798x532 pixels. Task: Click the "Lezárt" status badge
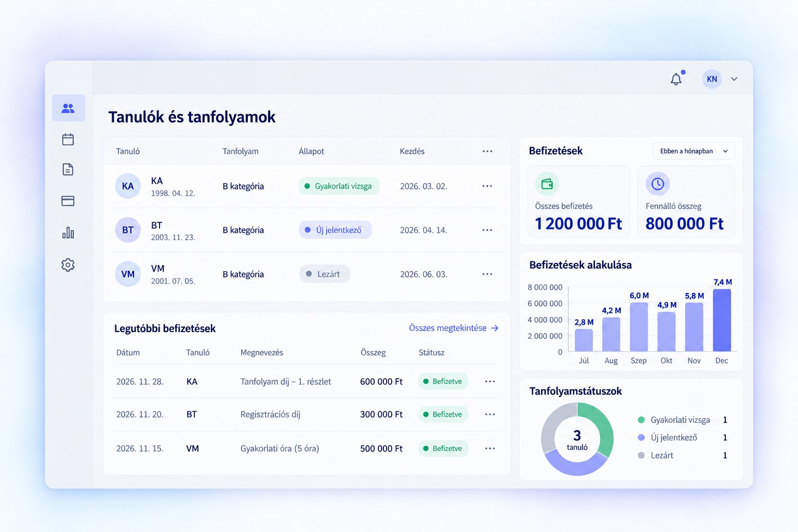point(324,274)
